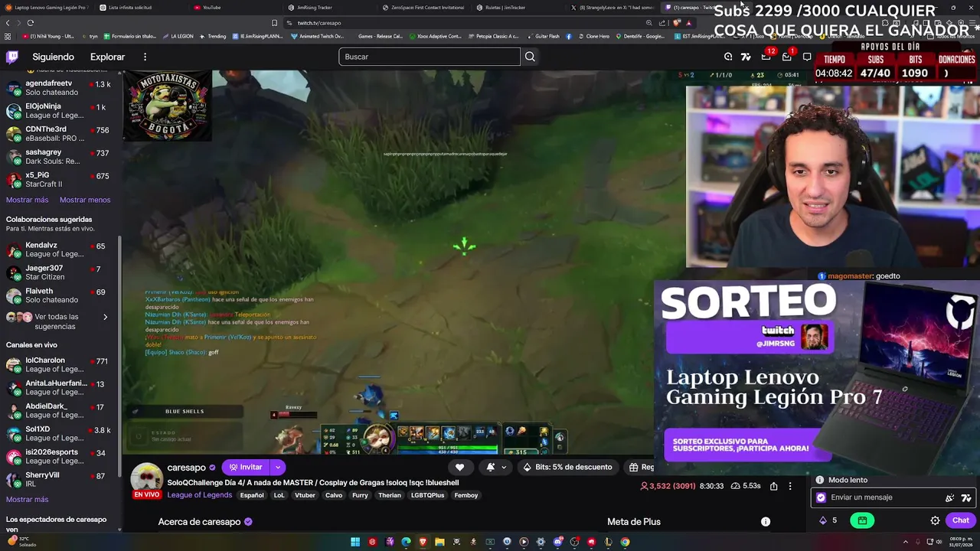Open the 7TV emote menu in chat input
Image resolution: width=980 pixels, height=551 pixels.
tap(966, 497)
